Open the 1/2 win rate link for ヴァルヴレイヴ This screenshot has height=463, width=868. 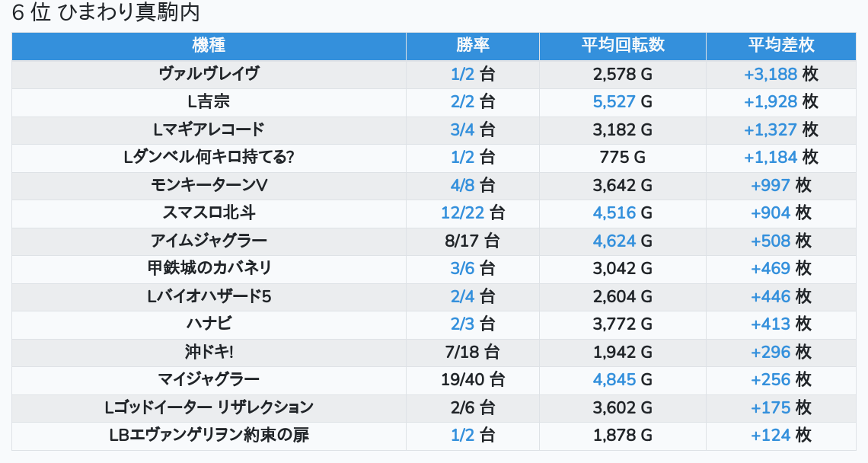point(462,74)
